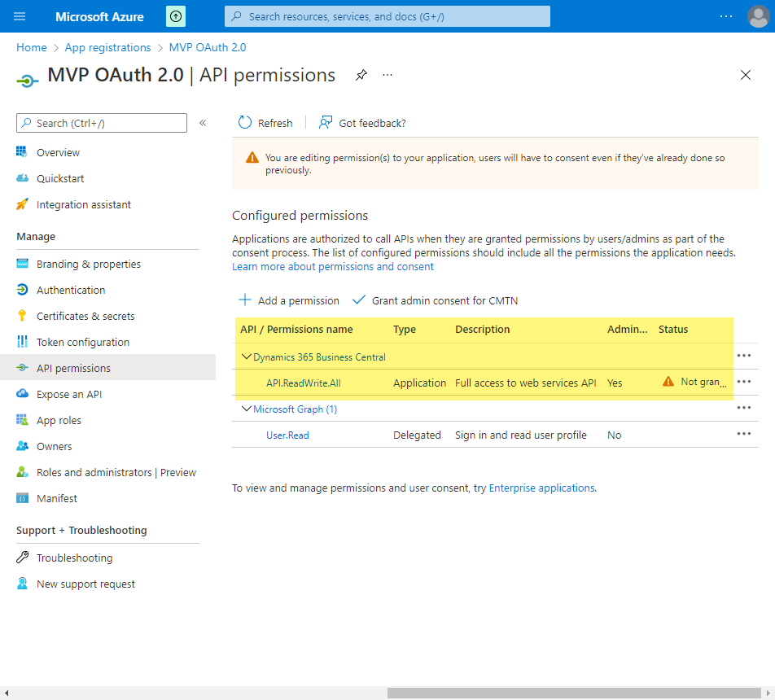Click the Microsoft Azure home logo text

[x=99, y=17]
